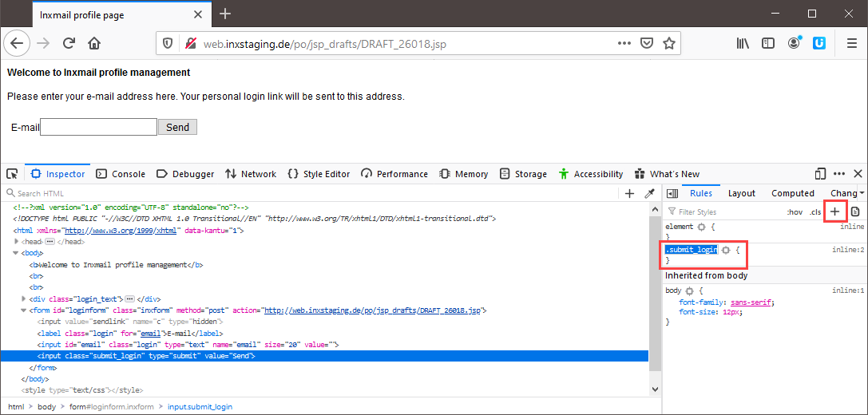Click selector highlighter next to body rule
This screenshot has width=868, height=415.
click(x=689, y=290)
